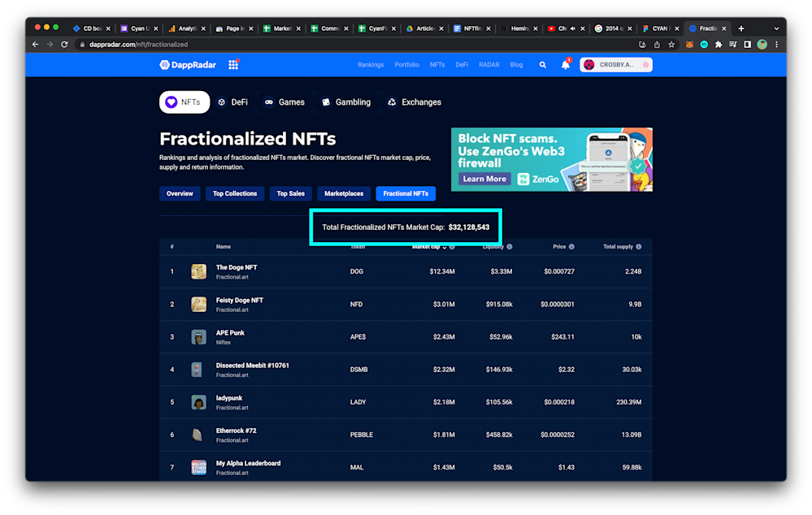
Task: Switch to the Overview tab
Action: (x=180, y=193)
